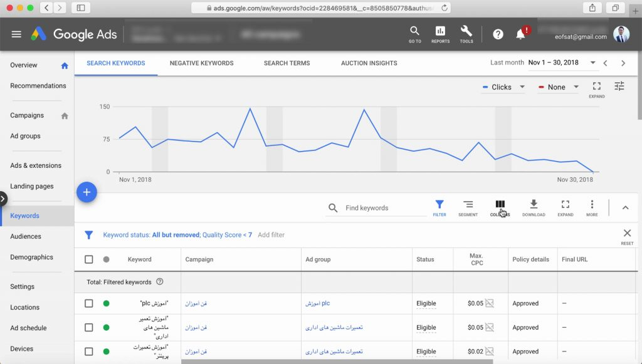642x364 pixels.
Task: Click the Find keywords search field
Action: point(386,208)
